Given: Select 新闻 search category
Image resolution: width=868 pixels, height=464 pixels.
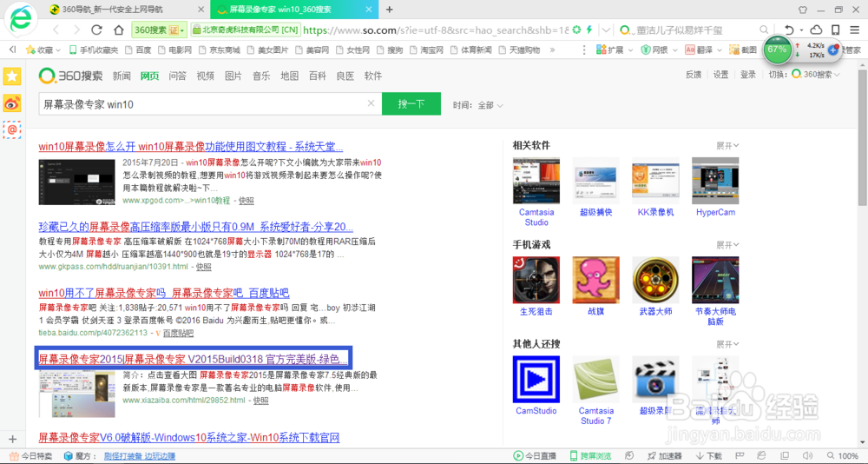Looking at the screenshot, I should point(122,76).
